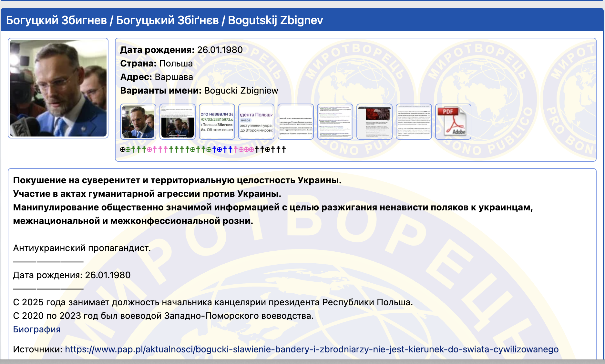The image size is (605, 364).
Task: Open the PDF Adobe document icon
Action: pyautogui.click(x=453, y=122)
